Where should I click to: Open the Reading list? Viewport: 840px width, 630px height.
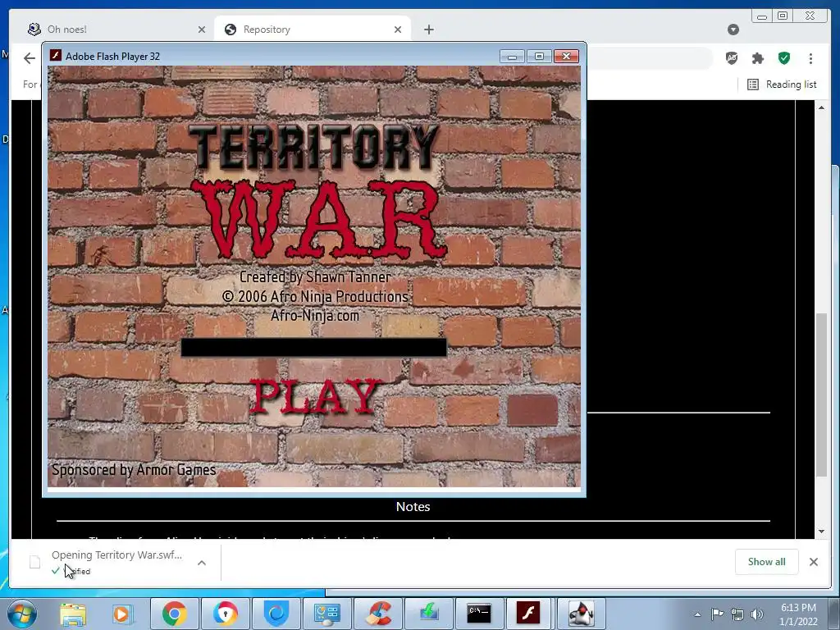pos(782,84)
